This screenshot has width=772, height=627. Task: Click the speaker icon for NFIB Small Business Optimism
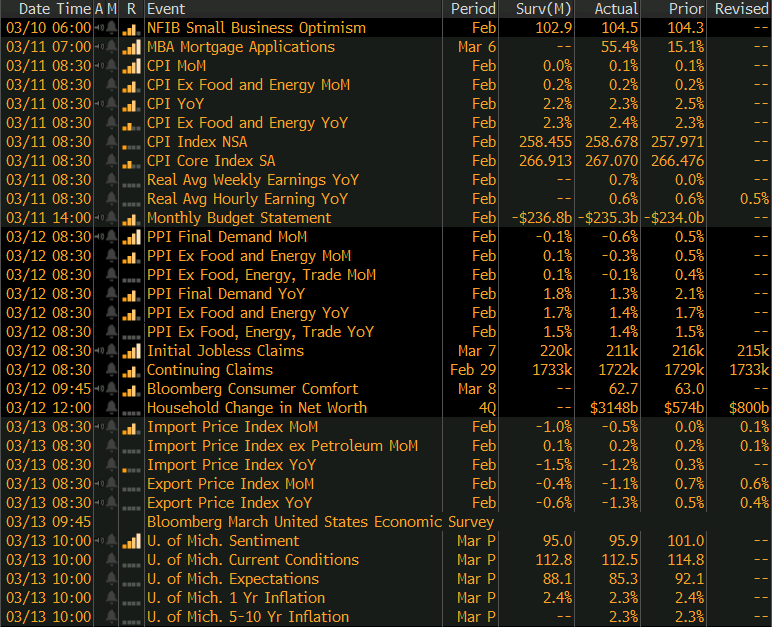tap(99, 28)
